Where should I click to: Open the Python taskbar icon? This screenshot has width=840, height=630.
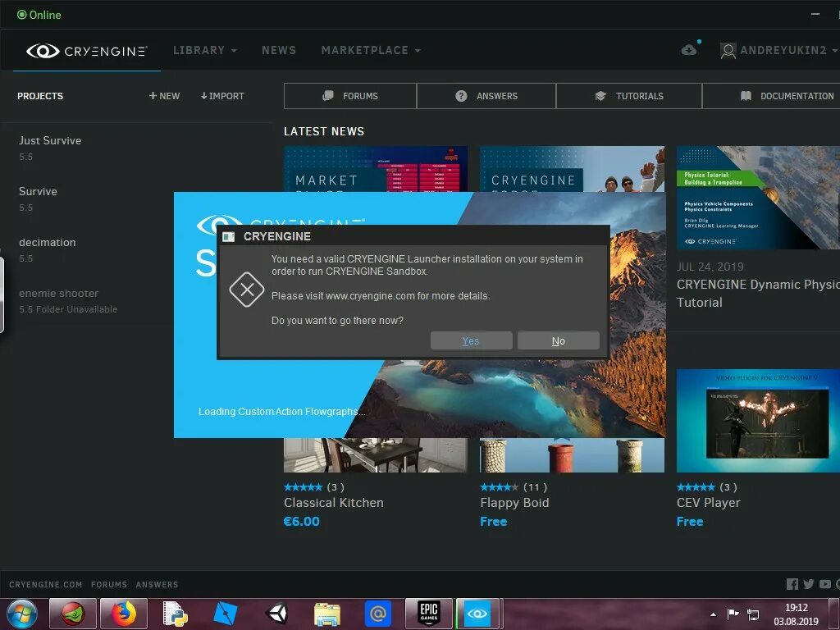(x=176, y=614)
